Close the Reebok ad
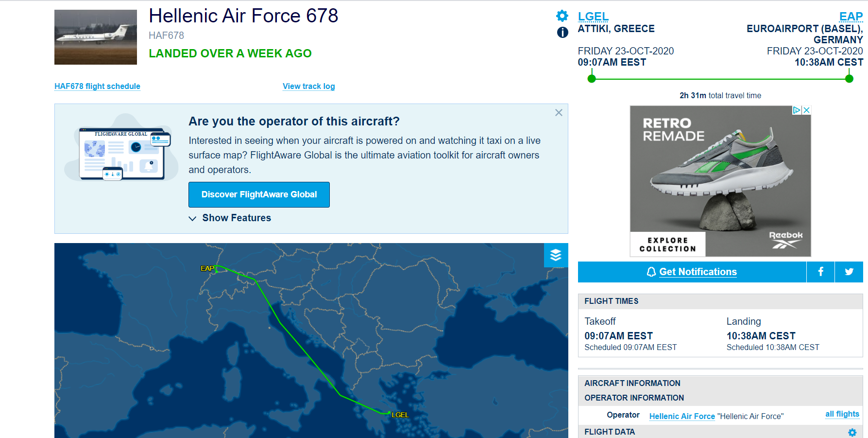This screenshot has width=868, height=438. [x=806, y=110]
